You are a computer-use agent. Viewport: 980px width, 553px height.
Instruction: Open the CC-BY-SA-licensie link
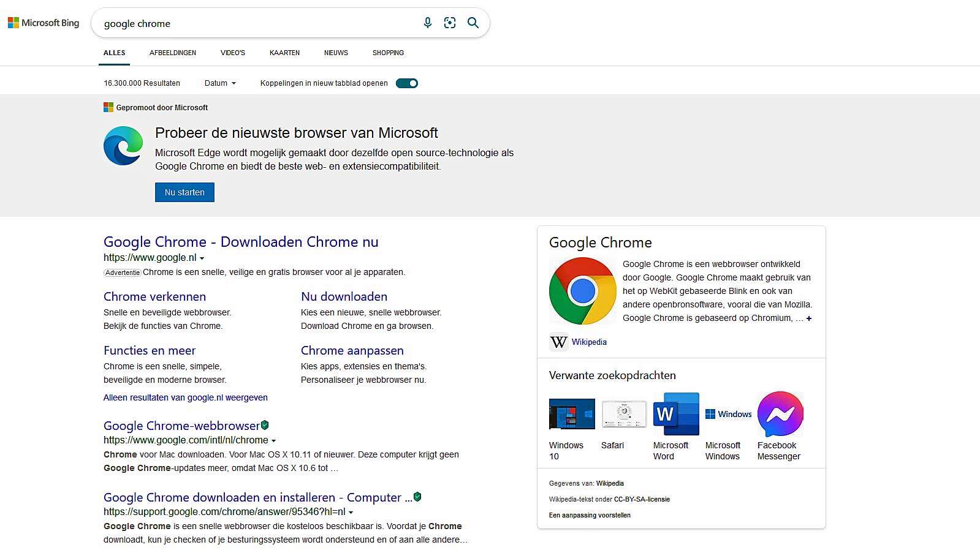point(642,499)
